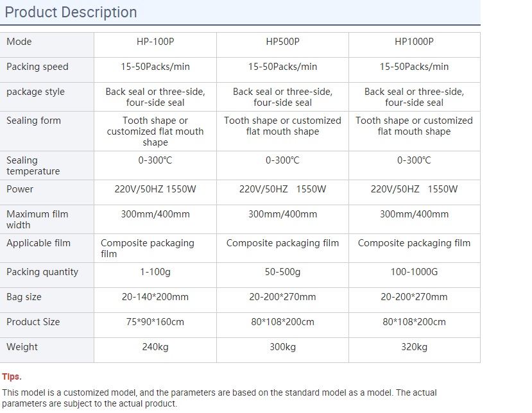Click the Packing speed row label
532x413 pixels.
point(37,67)
